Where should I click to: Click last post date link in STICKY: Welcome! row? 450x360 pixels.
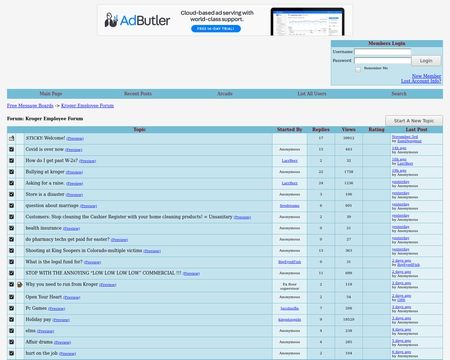pos(405,137)
